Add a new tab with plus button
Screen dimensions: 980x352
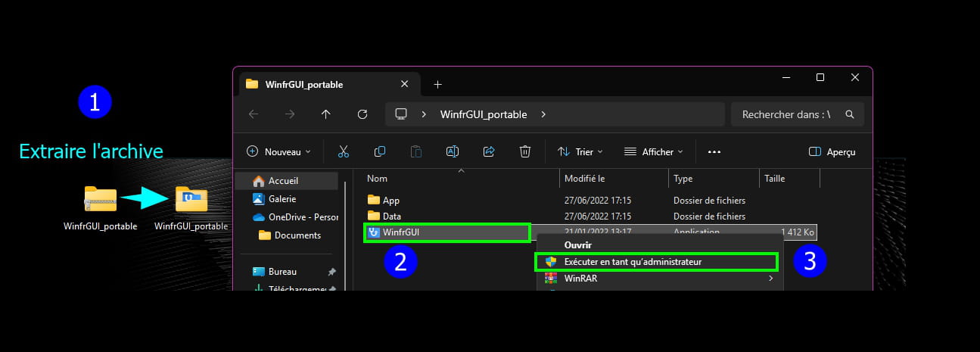coord(437,84)
